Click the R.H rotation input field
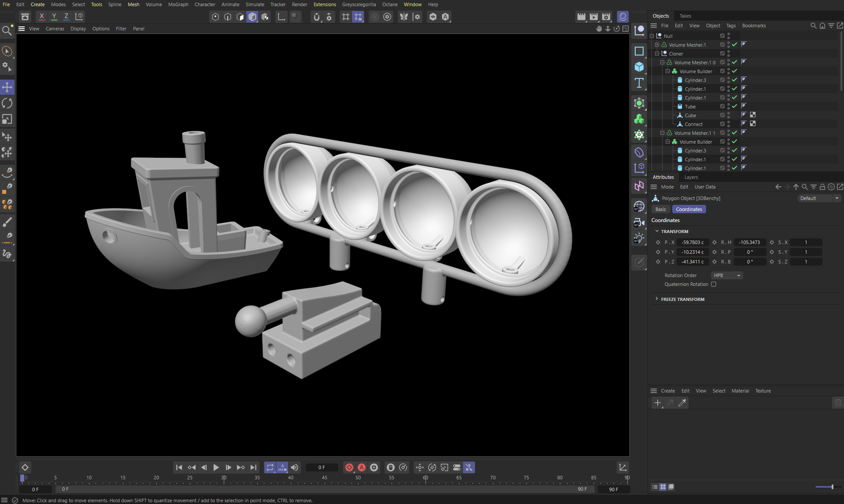 (x=749, y=242)
